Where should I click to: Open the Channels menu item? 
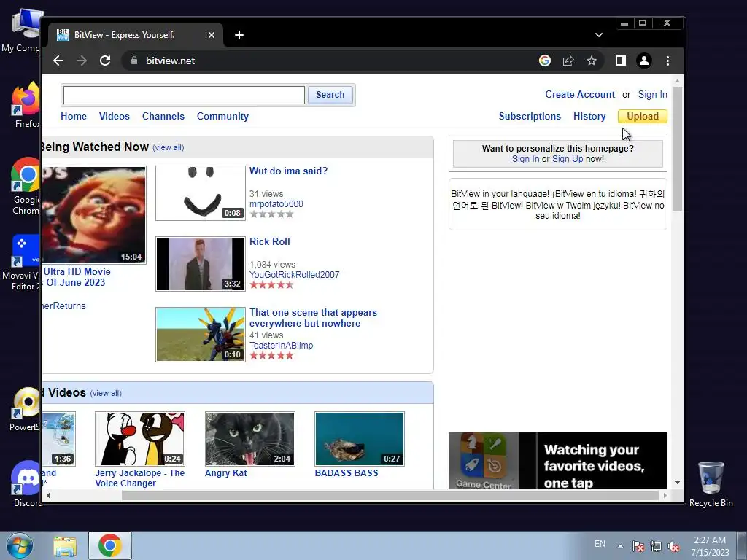coord(163,116)
